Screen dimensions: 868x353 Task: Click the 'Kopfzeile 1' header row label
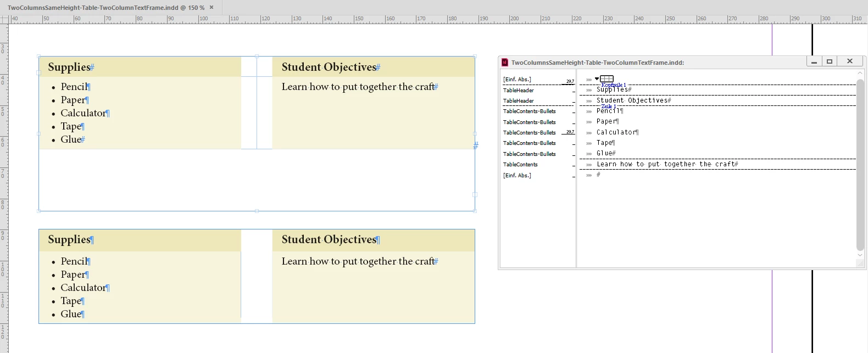pyautogui.click(x=614, y=85)
